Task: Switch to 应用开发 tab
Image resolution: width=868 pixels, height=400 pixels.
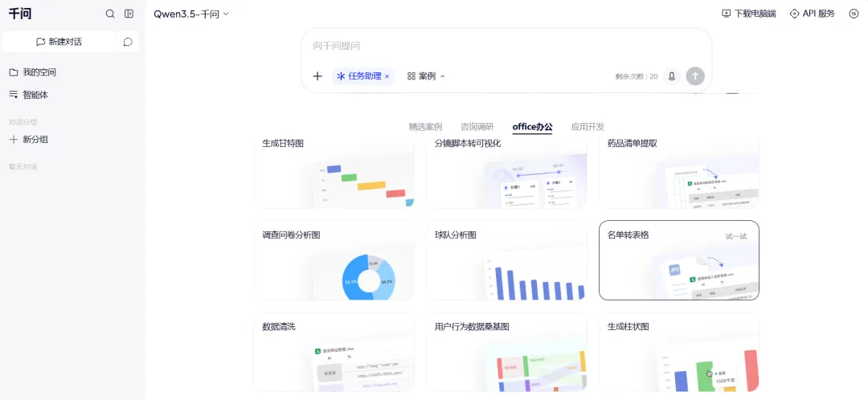Action: click(588, 127)
